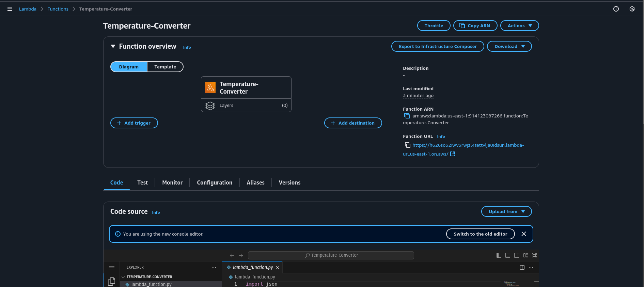Click the Throttle button
The height and width of the screenshot is (287, 644).
pos(434,26)
